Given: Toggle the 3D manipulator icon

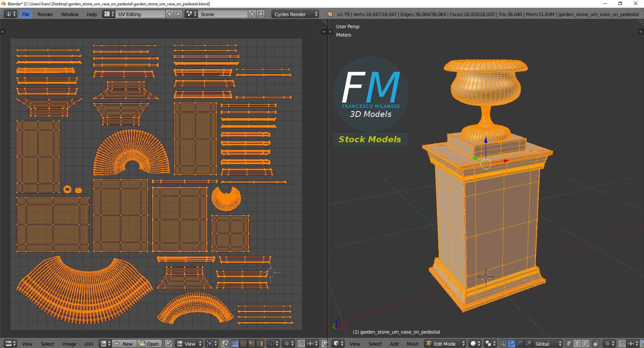Looking at the screenshot, I should pyautogui.click(x=503, y=344).
